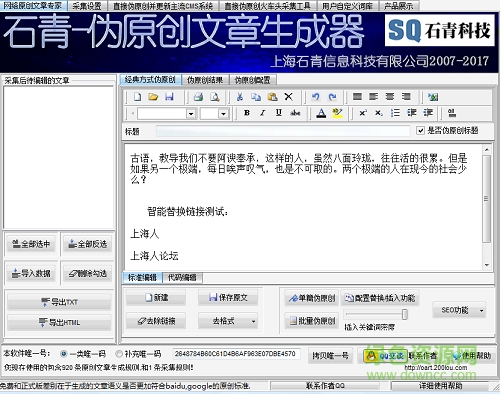Open print preview magnifier icon
500x394 pixels.
tap(215, 97)
